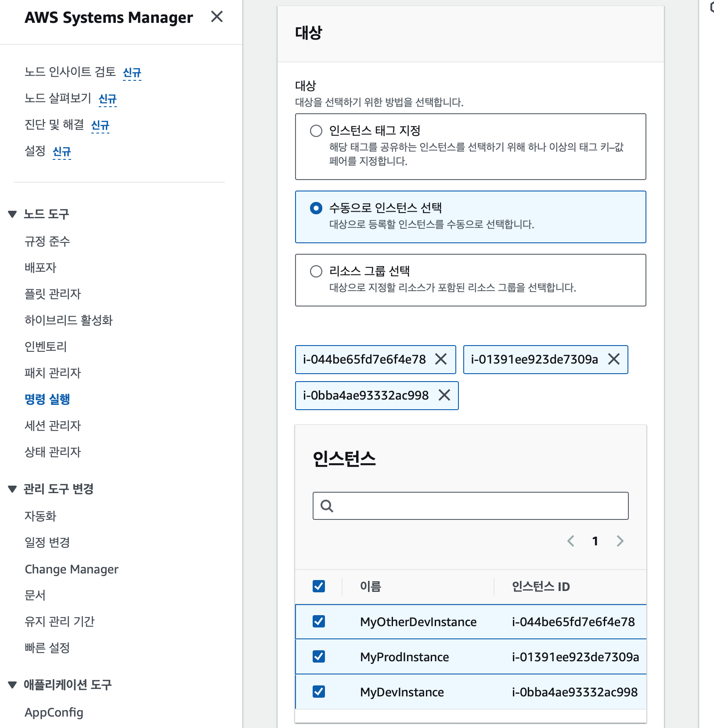Click the instance search input field

point(471,506)
